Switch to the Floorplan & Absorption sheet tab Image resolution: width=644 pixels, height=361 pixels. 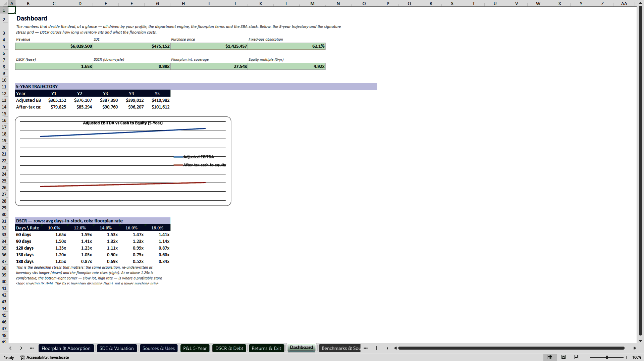[66, 348]
